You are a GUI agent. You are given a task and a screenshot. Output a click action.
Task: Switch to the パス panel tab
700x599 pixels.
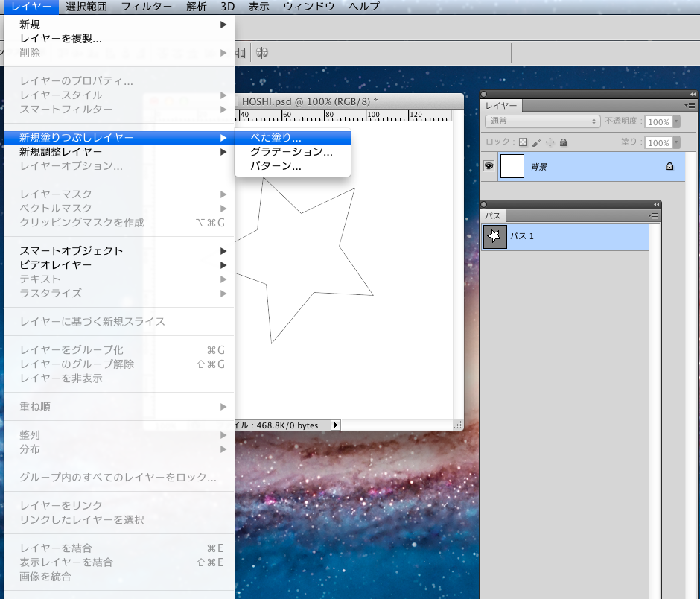pos(493,215)
